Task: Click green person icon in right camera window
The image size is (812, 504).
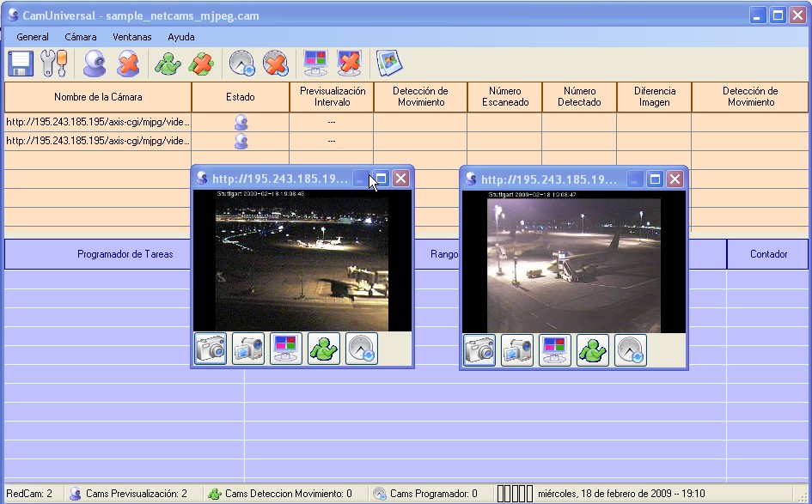Action: (x=592, y=349)
